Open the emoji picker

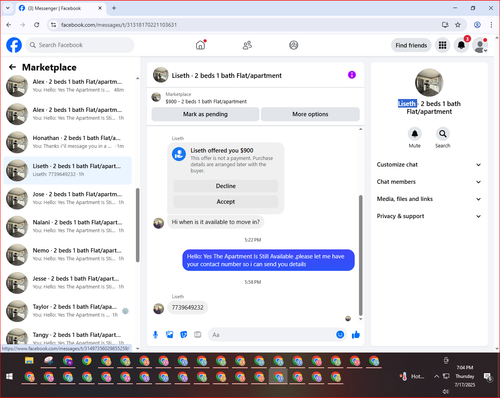340,334
